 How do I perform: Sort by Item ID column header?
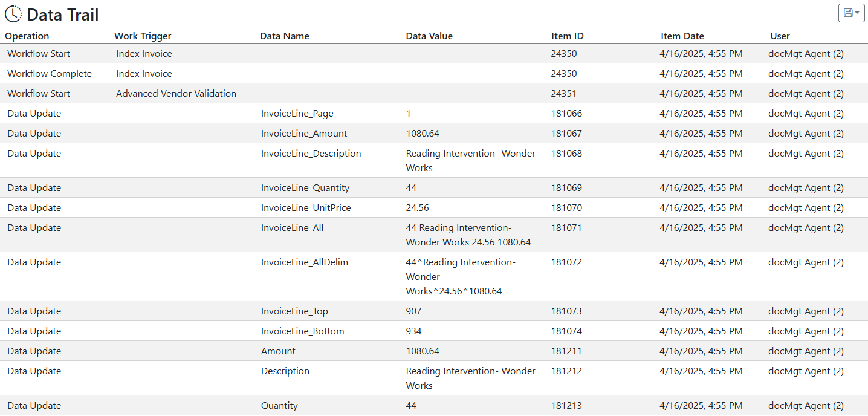(x=568, y=36)
